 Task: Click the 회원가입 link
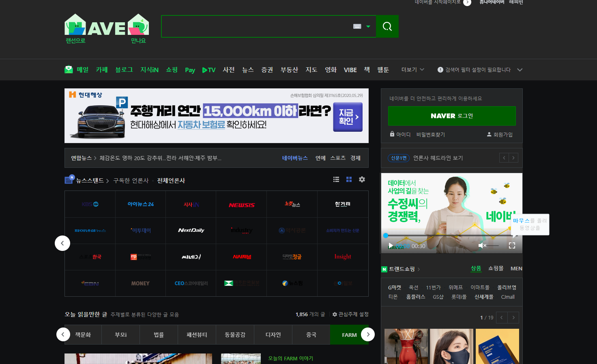coord(503,135)
